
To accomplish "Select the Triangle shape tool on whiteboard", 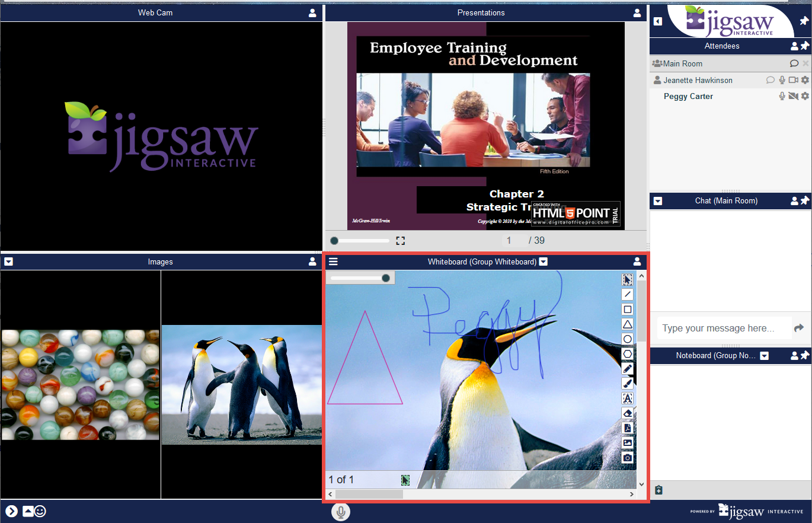I will pyautogui.click(x=627, y=324).
